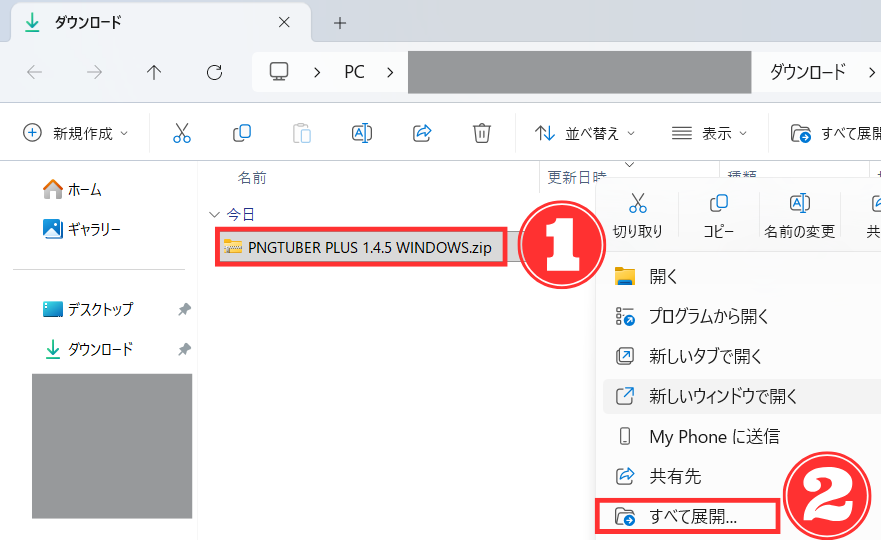Choose すべて展開... from the context menu

tap(688, 516)
